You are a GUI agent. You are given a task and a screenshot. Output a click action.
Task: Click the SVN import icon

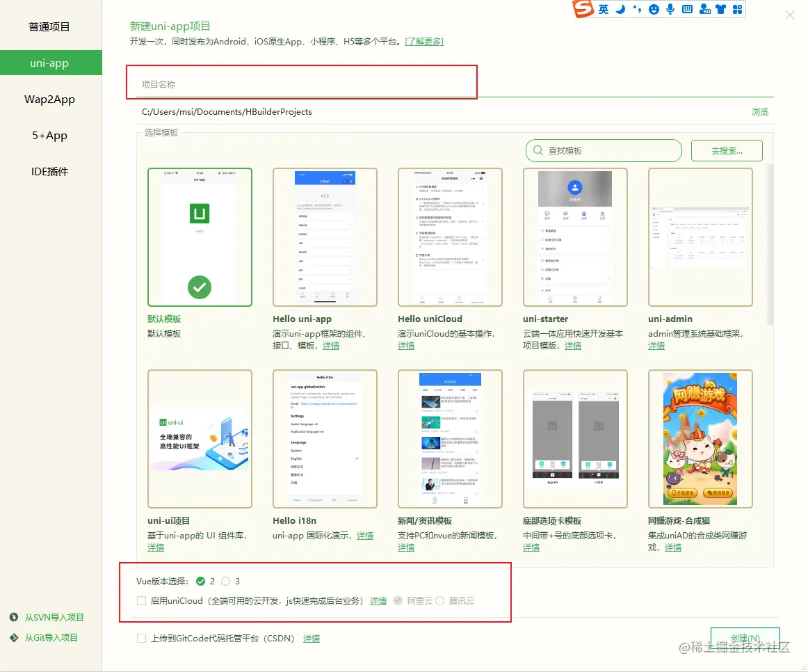point(14,617)
